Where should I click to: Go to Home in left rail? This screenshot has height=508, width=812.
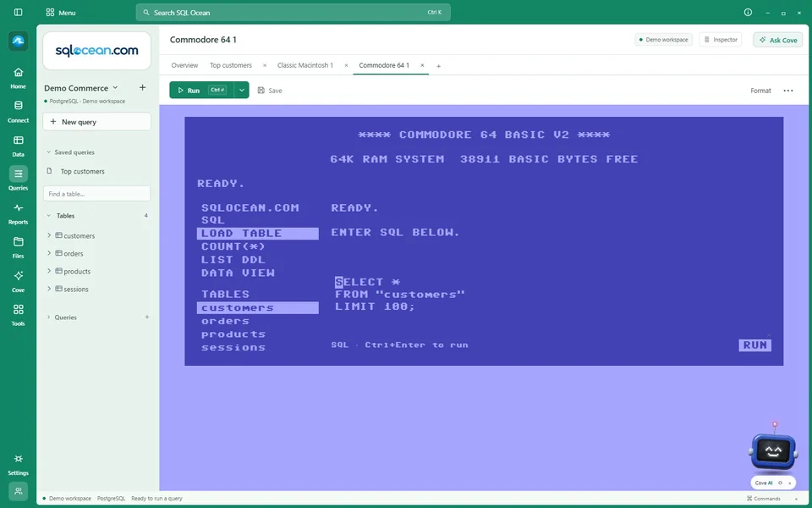[x=18, y=77]
